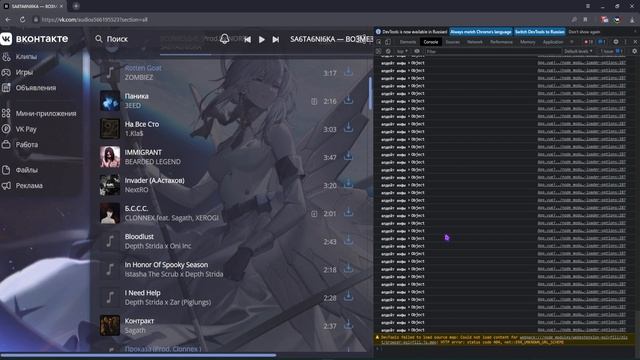
Task: Download the На Все Сто track
Action: coord(348,128)
